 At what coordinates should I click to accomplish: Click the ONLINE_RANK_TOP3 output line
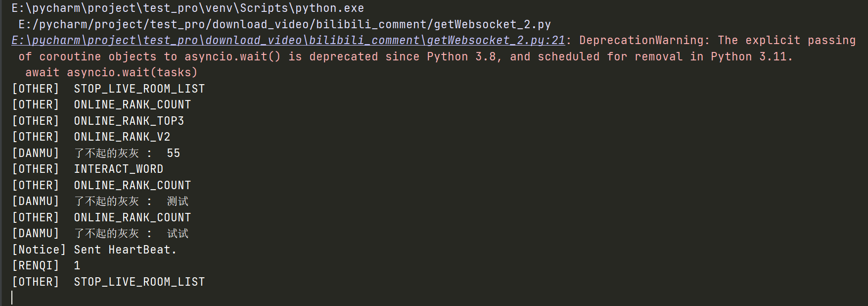tap(98, 121)
